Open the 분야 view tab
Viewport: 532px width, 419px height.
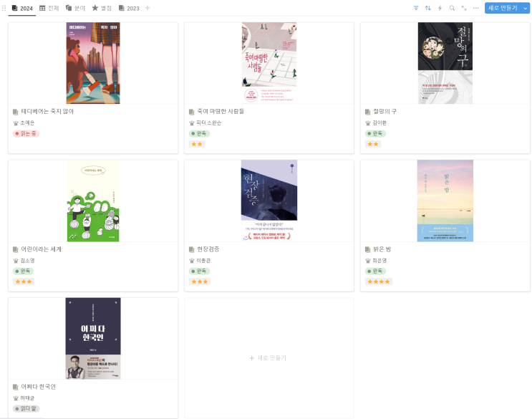click(x=75, y=8)
